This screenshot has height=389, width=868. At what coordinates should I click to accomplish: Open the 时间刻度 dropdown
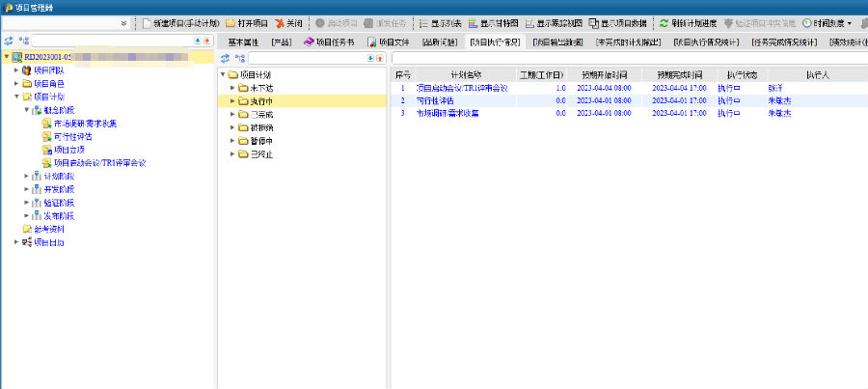pyautogui.click(x=827, y=24)
